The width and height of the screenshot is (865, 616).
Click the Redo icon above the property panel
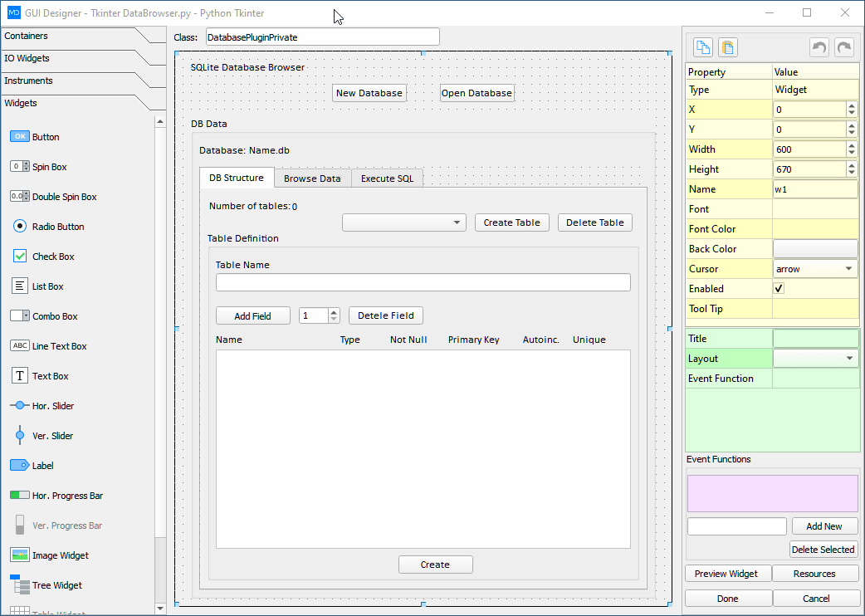843,47
